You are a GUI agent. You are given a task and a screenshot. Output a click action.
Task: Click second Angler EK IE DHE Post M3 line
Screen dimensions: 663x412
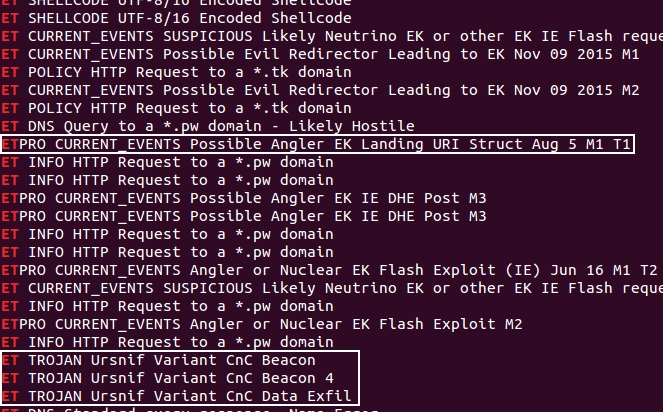[244, 217]
